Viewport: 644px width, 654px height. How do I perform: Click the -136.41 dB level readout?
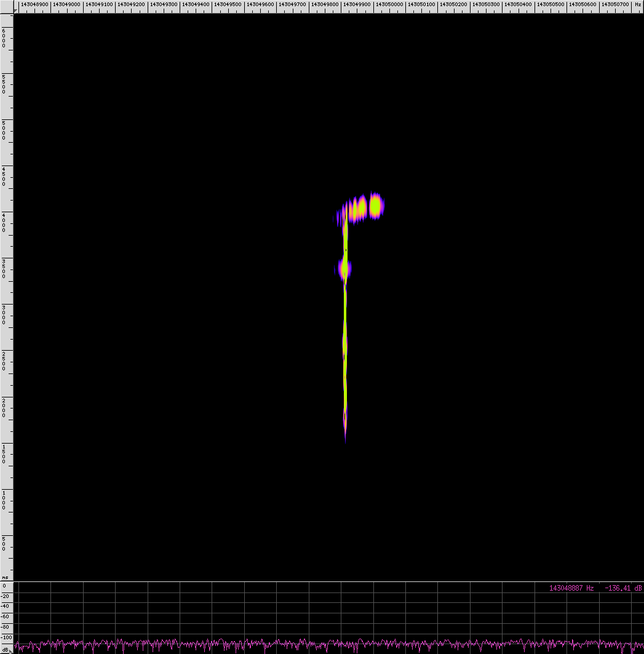click(622, 588)
